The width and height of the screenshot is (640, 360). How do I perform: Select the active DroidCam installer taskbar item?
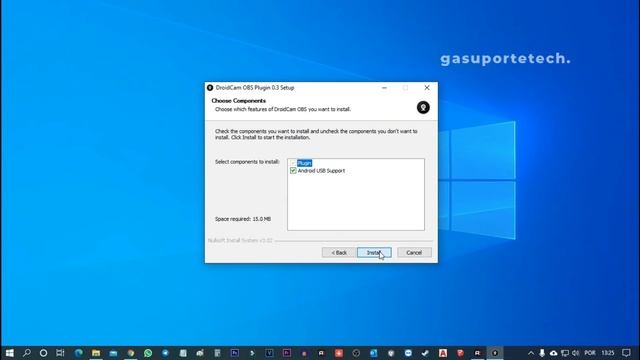495,353
